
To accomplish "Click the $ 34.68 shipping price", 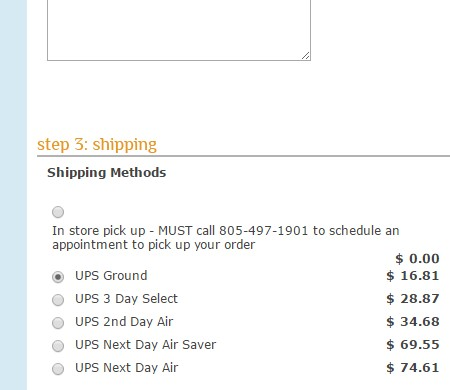I will (x=413, y=322).
